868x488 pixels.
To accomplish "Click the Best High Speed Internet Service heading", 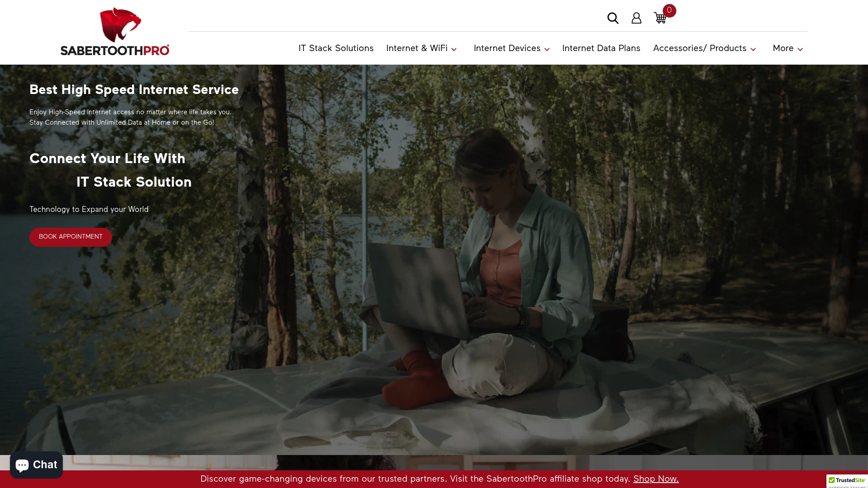I will pos(134,90).
